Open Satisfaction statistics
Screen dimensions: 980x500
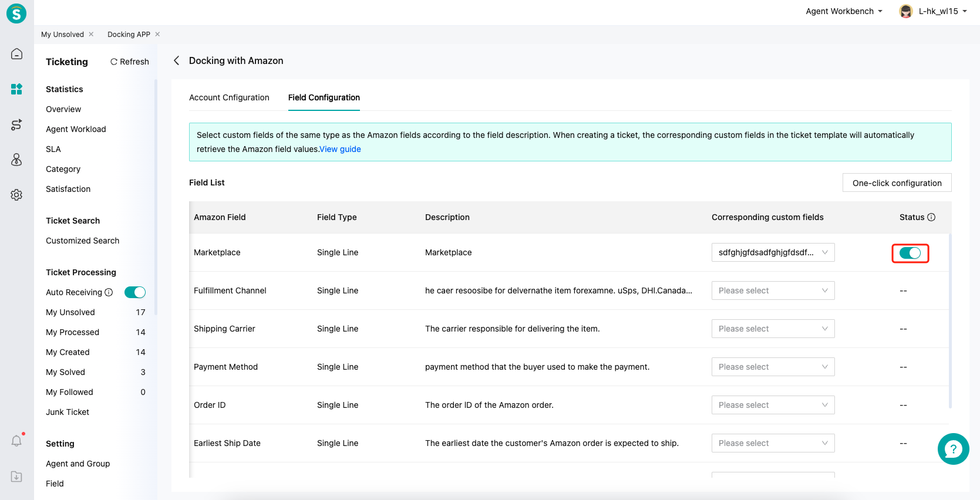pyautogui.click(x=68, y=189)
